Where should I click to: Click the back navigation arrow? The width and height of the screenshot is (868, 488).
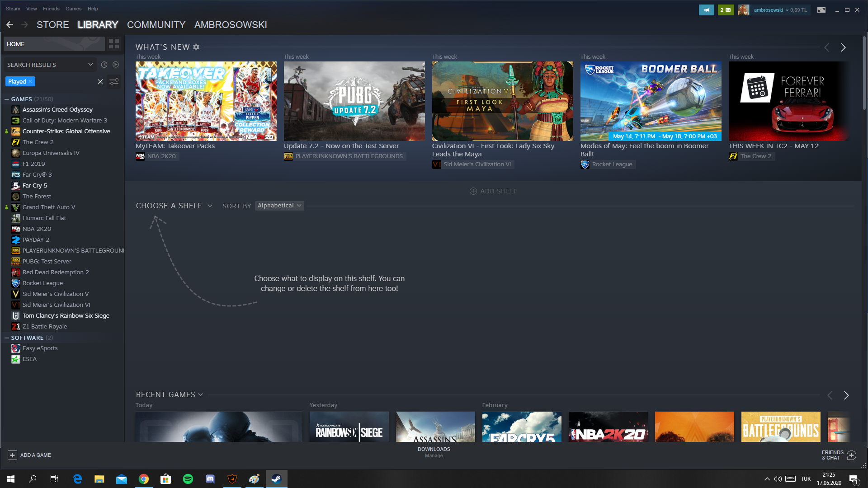coord(9,25)
